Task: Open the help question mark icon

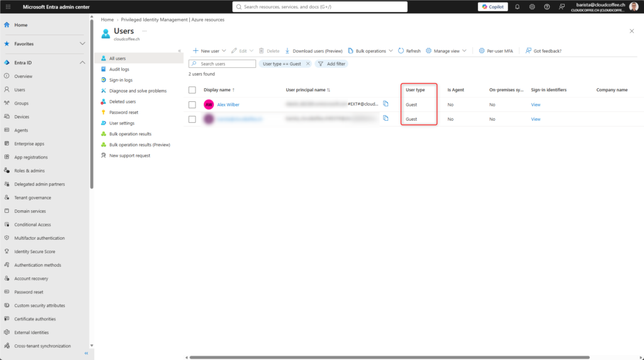Action: click(547, 6)
